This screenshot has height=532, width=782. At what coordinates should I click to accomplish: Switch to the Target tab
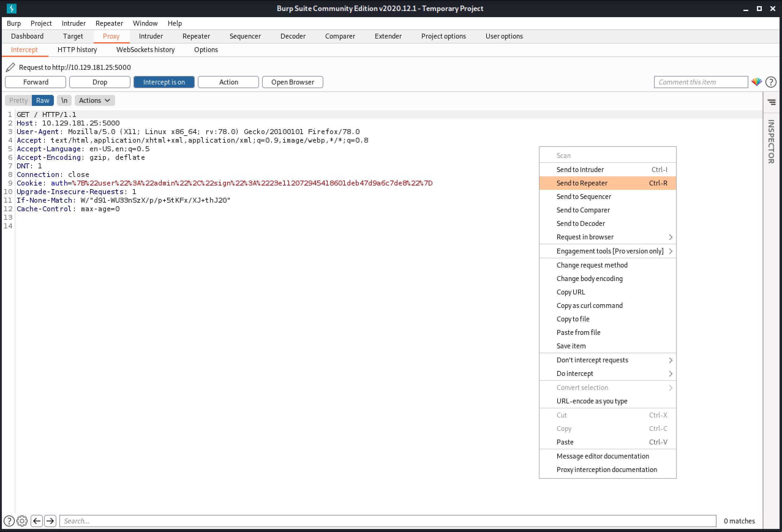pyautogui.click(x=73, y=36)
